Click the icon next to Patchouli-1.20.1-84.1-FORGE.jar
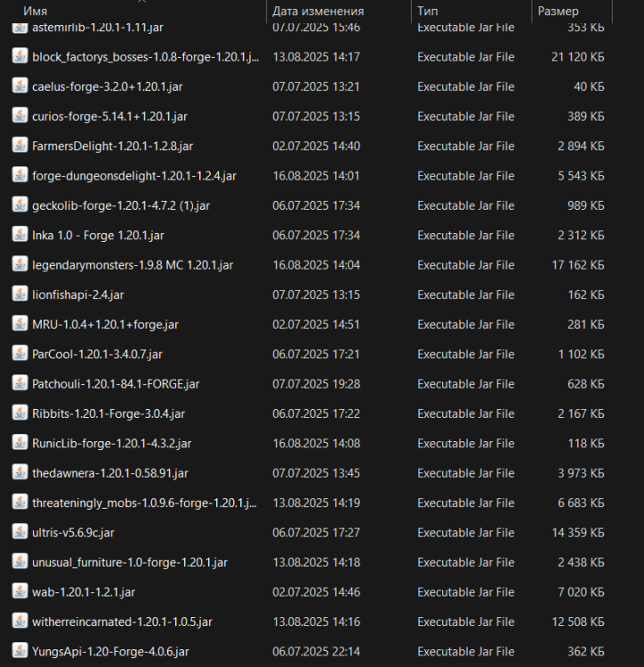 pyautogui.click(x=20, y=382)
